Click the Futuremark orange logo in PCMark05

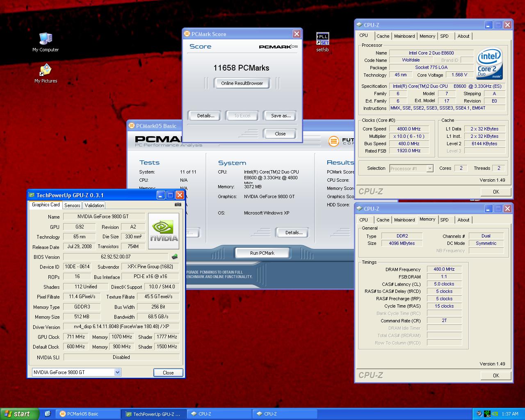click(334, 141)
